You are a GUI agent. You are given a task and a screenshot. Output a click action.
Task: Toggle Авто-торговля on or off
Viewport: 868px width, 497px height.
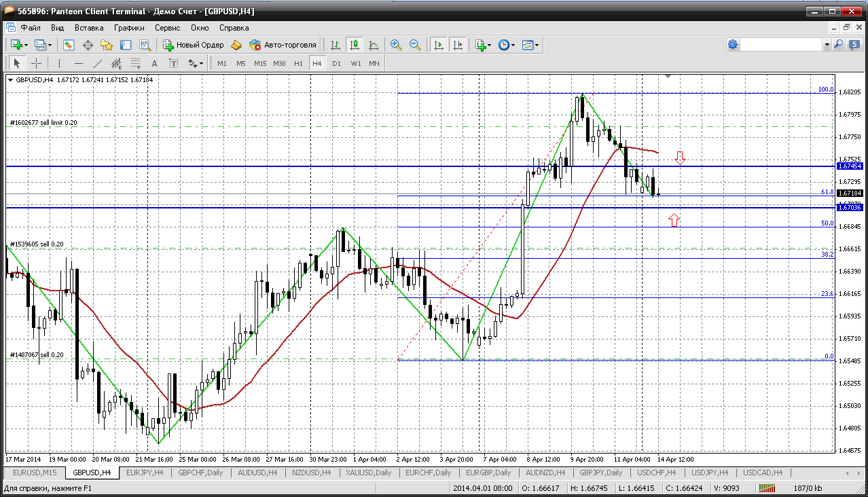click(x=283, y=45)
